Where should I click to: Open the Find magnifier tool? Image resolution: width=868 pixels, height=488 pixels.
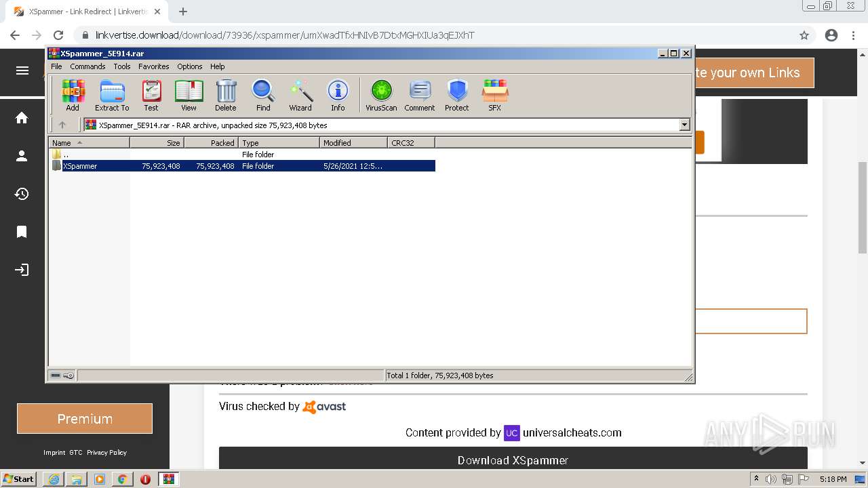click(x=263, y=95)
